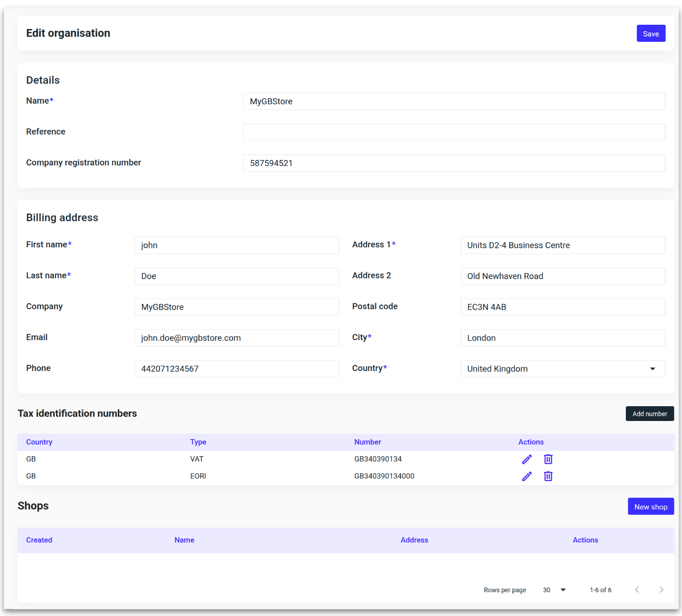Click the Phone field in Billing address

point(237,369)
